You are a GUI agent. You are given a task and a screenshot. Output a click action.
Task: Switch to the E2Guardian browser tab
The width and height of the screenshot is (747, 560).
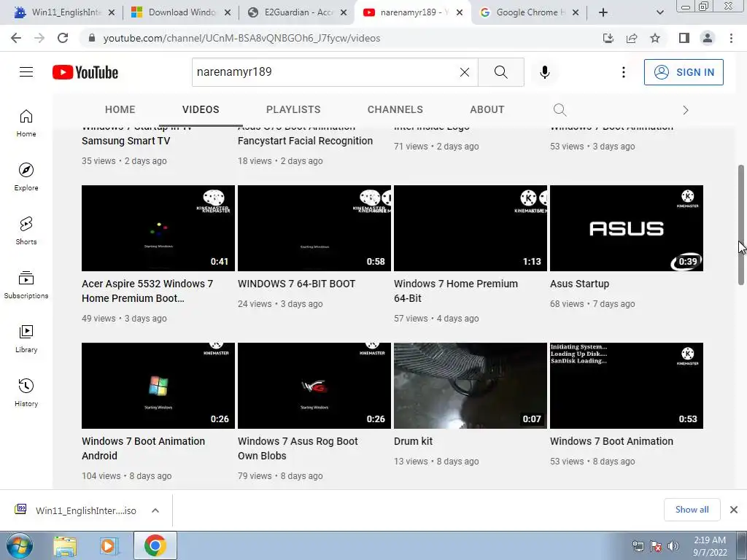click(295, 12)
